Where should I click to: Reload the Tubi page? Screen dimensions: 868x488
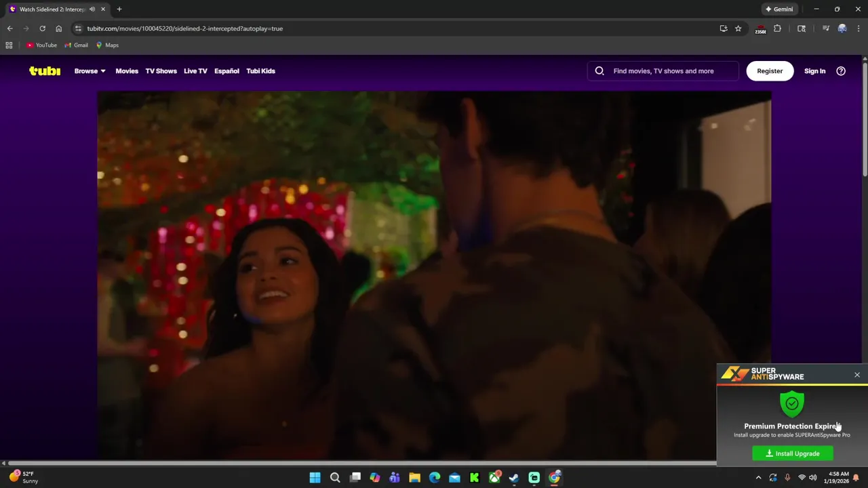point(42,28)
